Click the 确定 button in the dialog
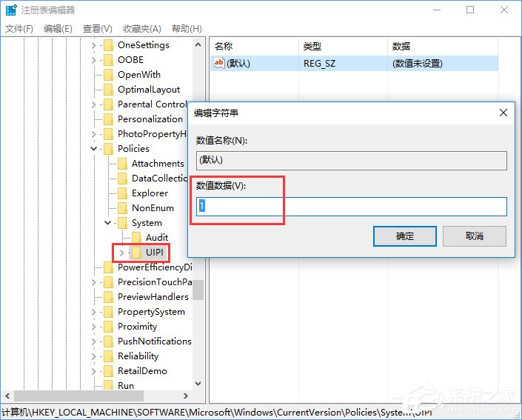The width and height of the screenshot is (522, 420). point(404,236)
